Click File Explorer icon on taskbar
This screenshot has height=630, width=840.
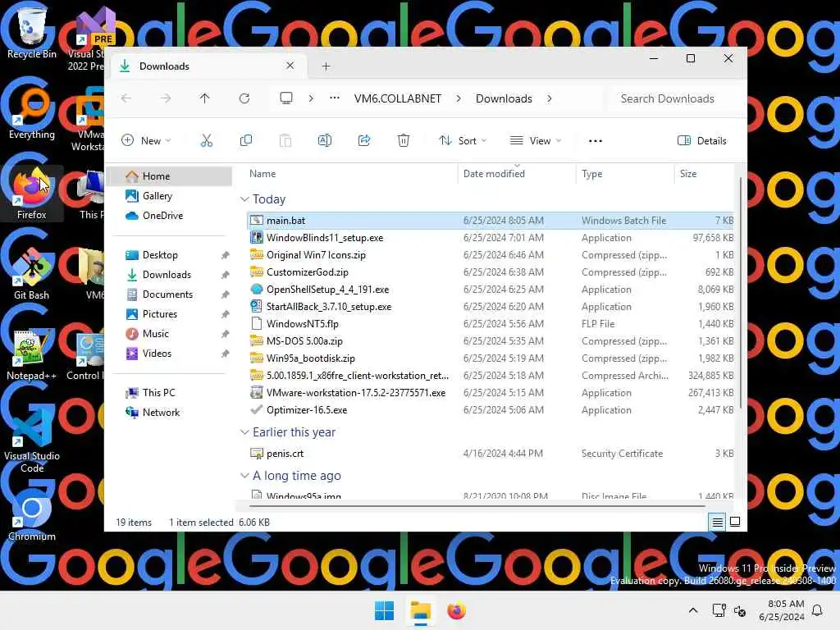click(421, 610)
